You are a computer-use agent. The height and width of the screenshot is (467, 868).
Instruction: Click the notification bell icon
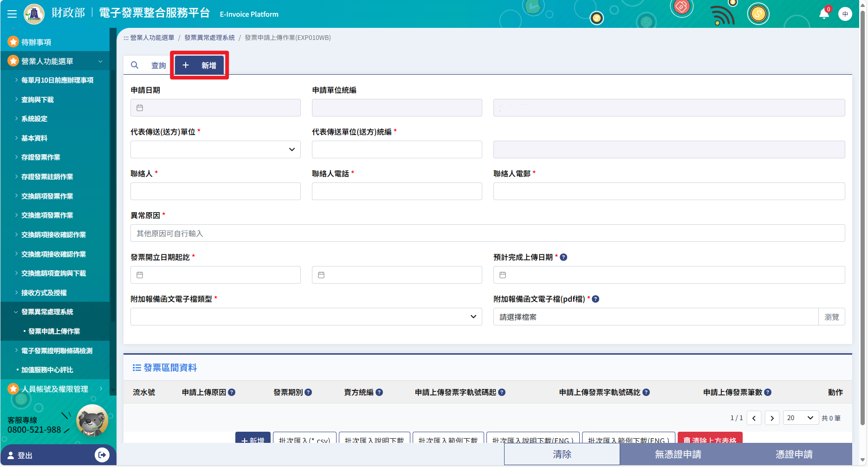[824, 14]
